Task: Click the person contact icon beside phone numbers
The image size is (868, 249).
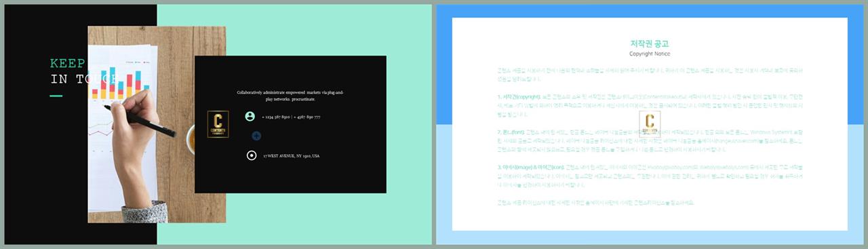Action: [x=250, y=117]
